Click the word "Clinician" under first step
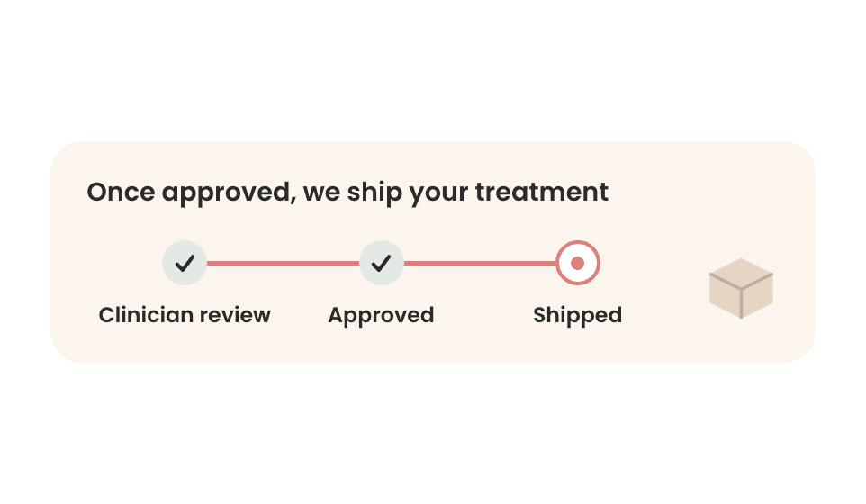The width and height of the screenshot is (866, 504). tap(146, 315)
